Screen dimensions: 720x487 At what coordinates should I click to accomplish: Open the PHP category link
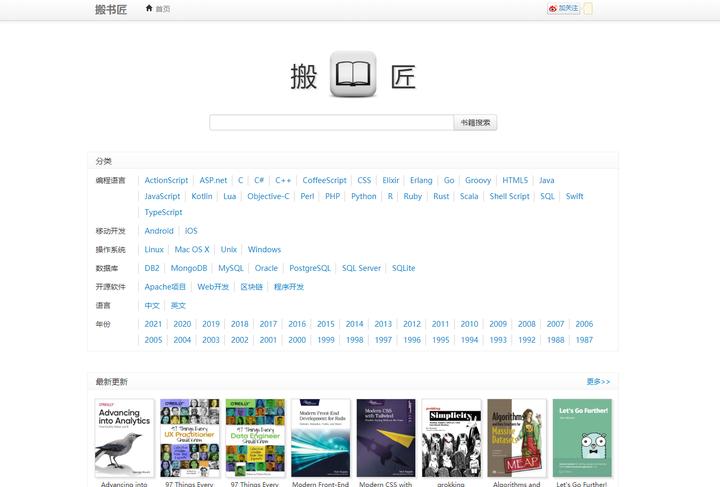point(332,196)
